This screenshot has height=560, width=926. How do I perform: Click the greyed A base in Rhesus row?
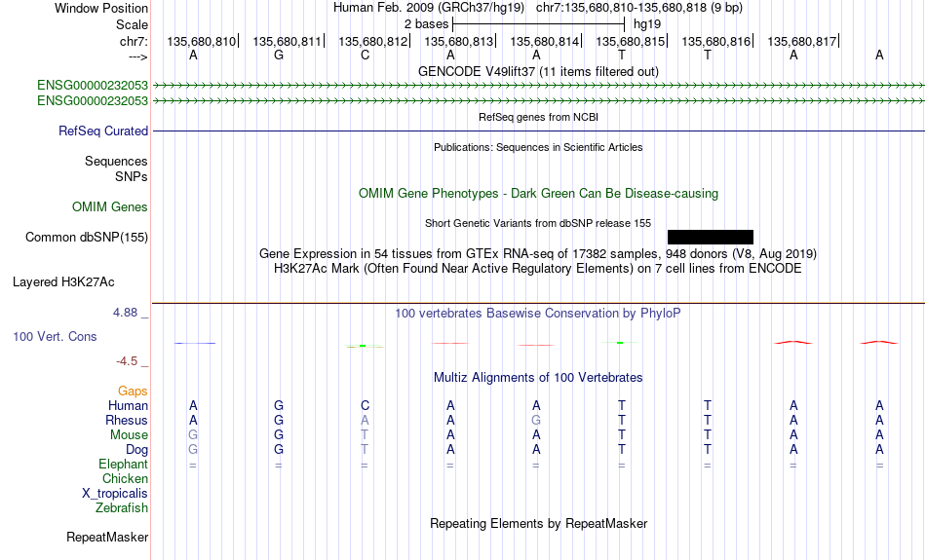(x=365, y=420)
